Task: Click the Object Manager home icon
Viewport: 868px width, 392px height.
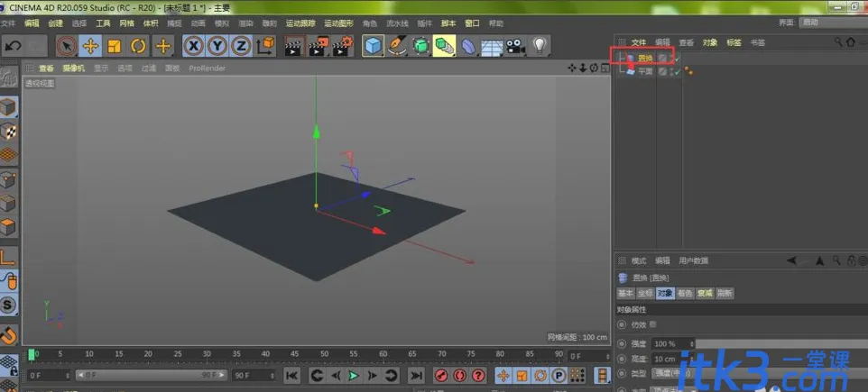Action: [x=850, y=42]
